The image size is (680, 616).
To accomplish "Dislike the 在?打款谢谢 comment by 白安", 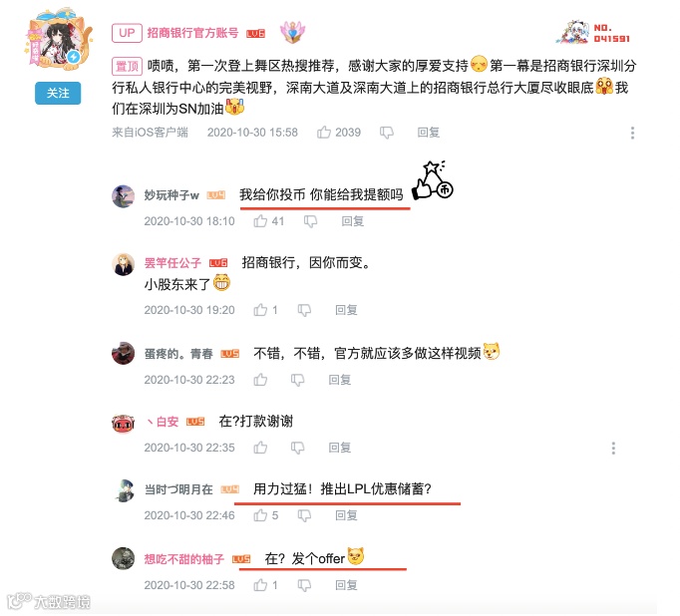I will click(297, 448).
